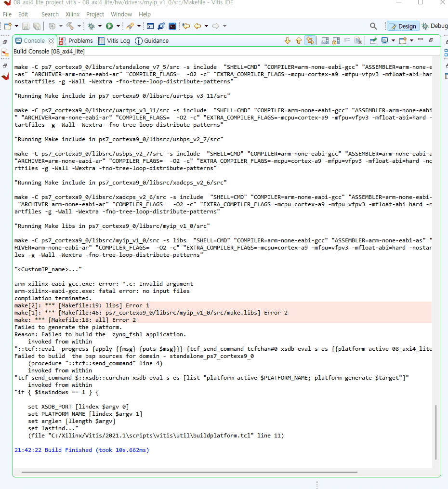Viewport: 448px width, 489px height.
Task: Restore the left sidebar top minimized view
Action: [5, 42]
